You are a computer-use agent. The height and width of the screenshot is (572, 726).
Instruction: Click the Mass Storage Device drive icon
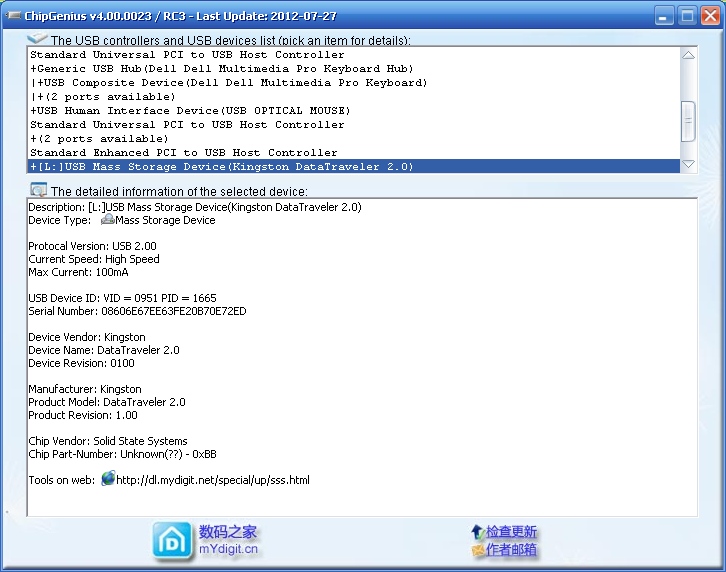107,220
